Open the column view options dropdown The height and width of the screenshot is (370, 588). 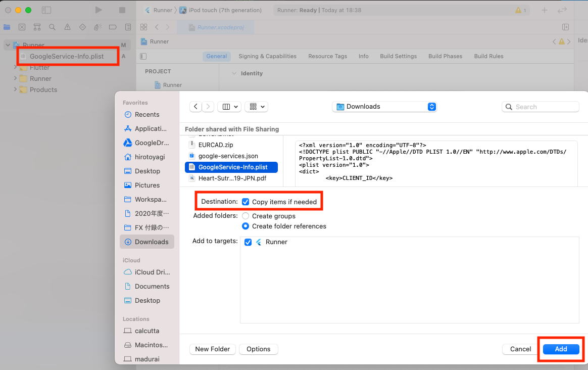click(229, 107)
